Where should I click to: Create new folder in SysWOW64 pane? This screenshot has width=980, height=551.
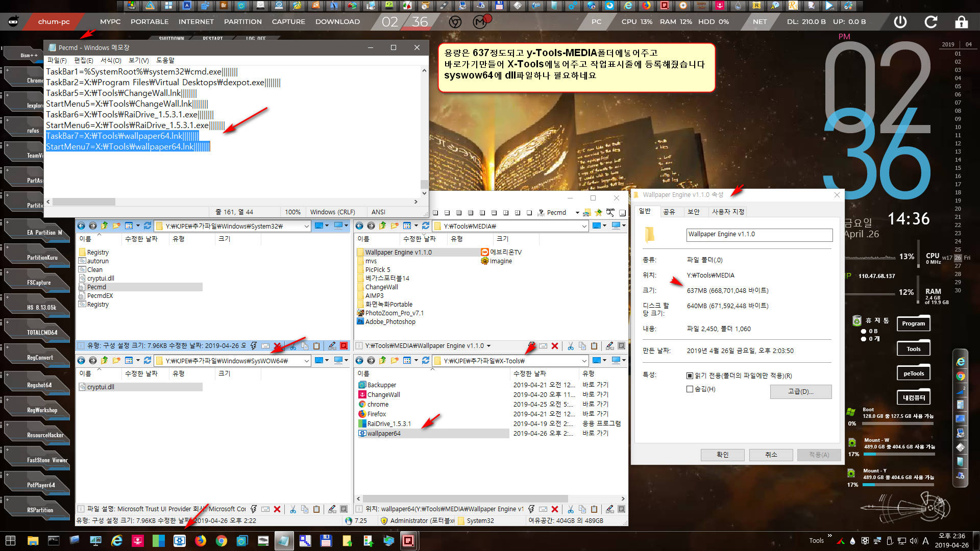click(116, 360)
